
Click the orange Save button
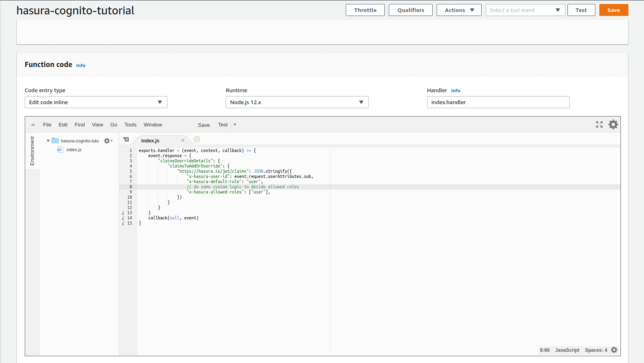point(613,10)
